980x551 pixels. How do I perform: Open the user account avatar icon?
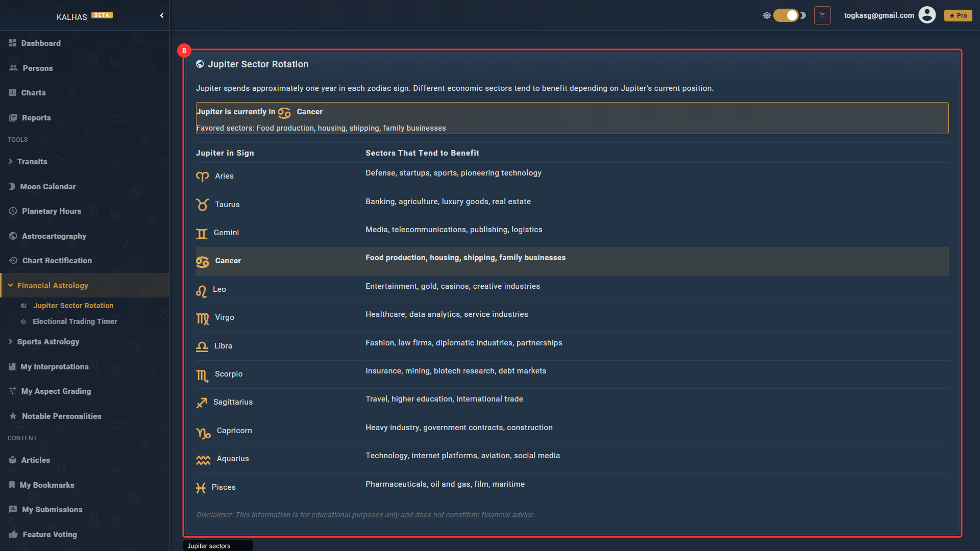coord(927,15)
